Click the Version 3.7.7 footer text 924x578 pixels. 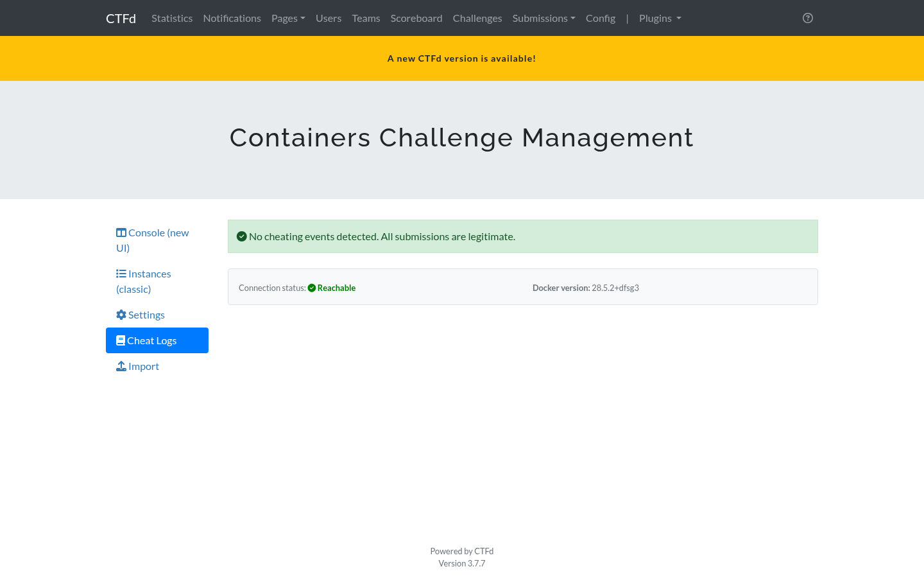[462, 563]
